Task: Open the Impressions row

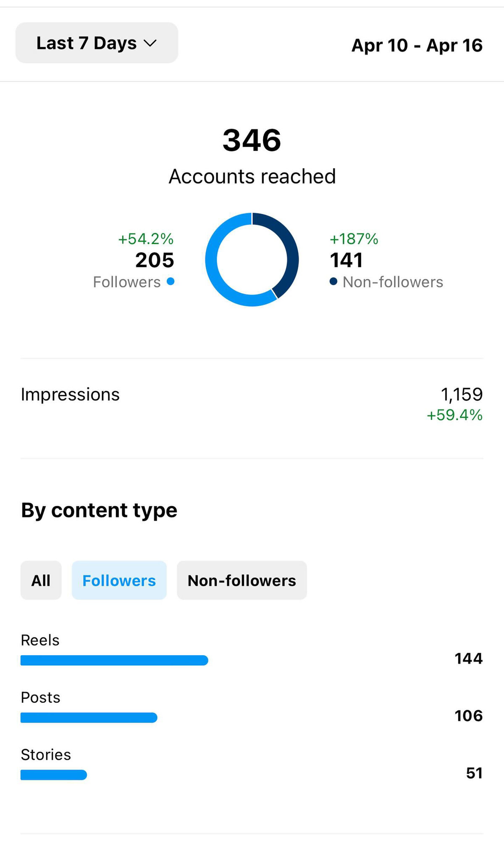Action: click(x=252, y=404)
